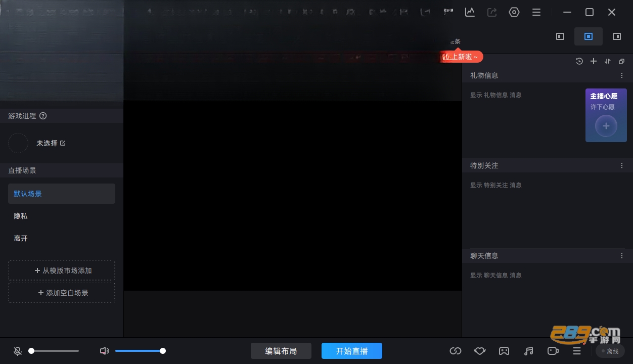Adjust the microphone volume slider

[x=54, y=351]
